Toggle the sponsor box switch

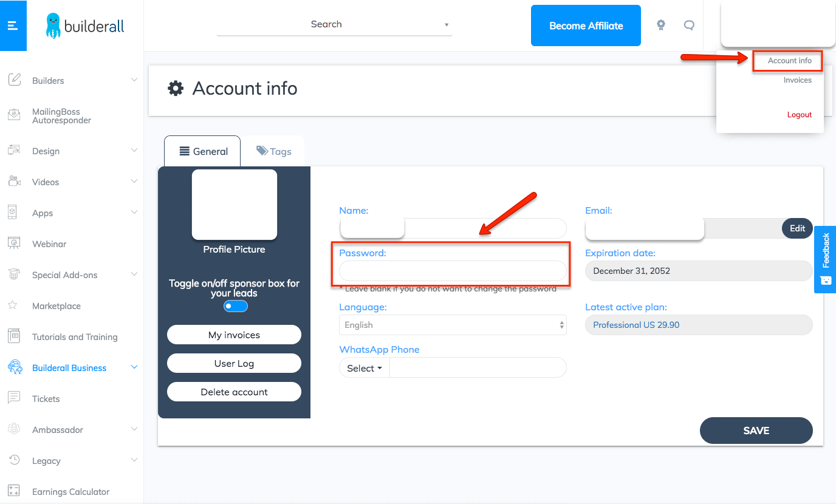click(235, 306)
